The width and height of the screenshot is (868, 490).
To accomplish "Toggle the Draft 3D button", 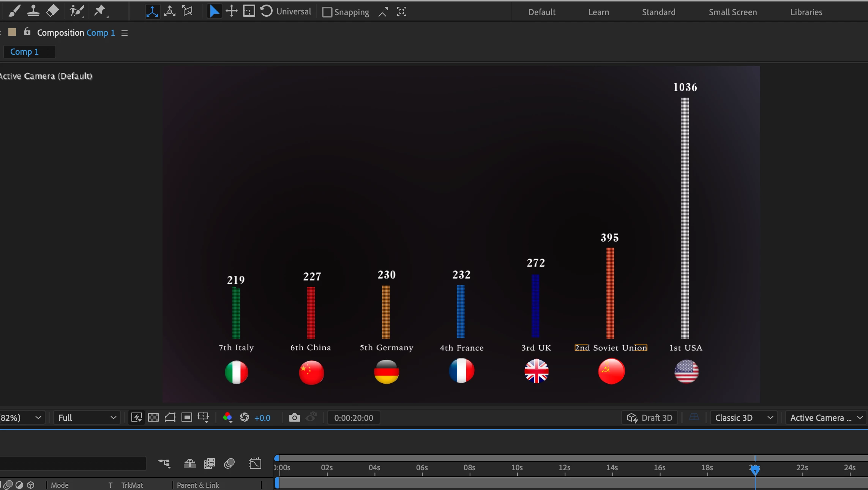I will (650, 418).
